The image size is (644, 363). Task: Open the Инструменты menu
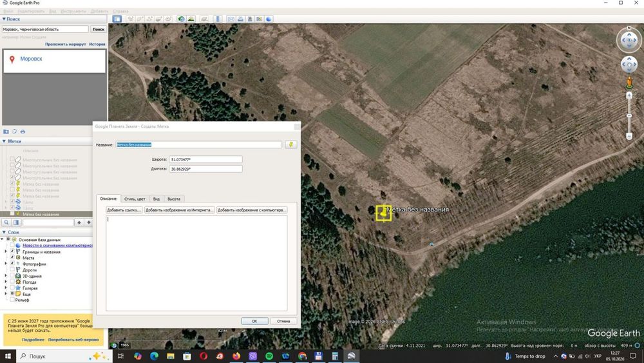(73, 11)
